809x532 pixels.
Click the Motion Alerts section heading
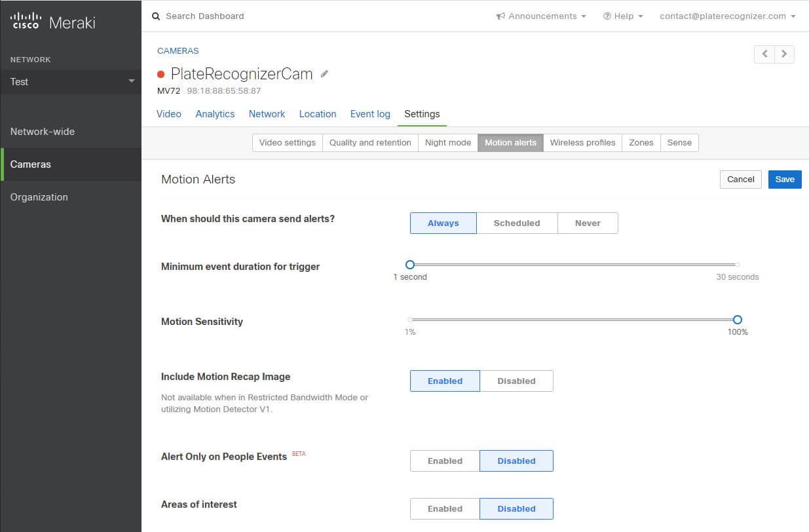[198, 180]
